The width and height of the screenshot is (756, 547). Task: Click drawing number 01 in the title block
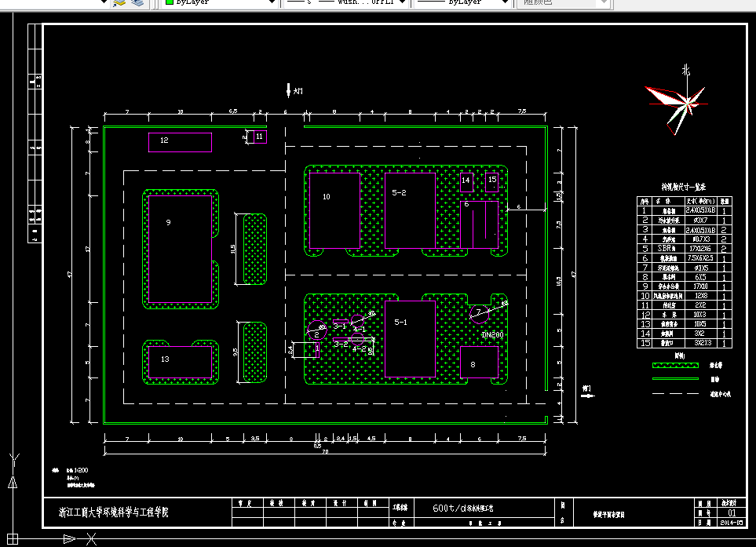pos(732,512)
